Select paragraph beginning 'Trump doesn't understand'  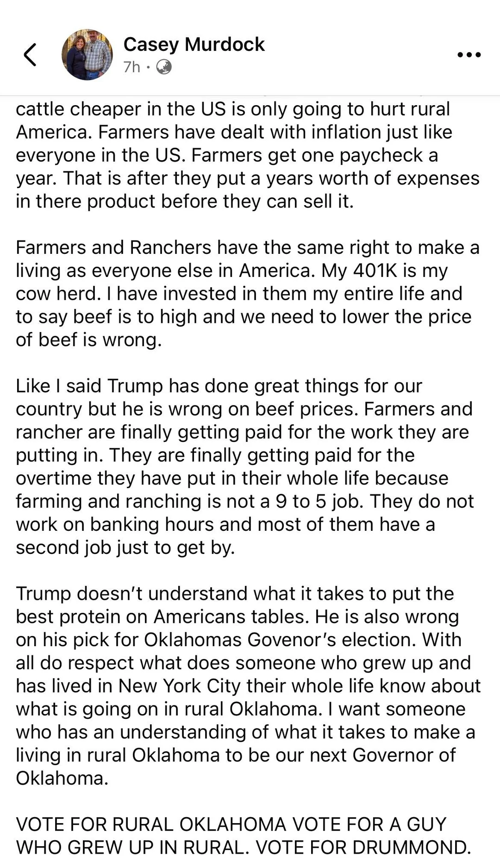248,686
